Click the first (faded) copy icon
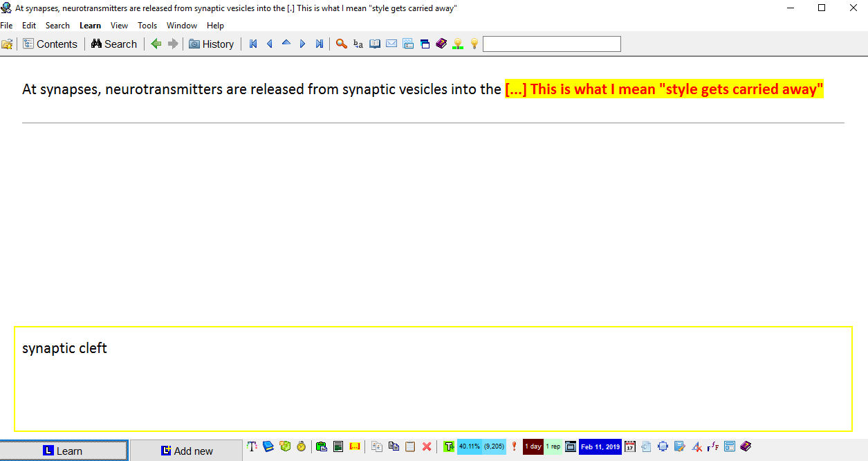 (x=377, y=446)
